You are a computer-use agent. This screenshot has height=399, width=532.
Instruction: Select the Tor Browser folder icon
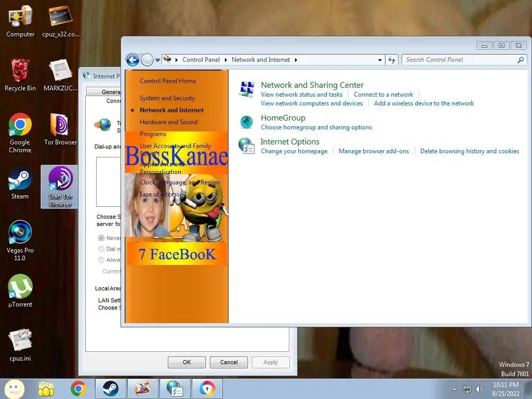point(60,129)
